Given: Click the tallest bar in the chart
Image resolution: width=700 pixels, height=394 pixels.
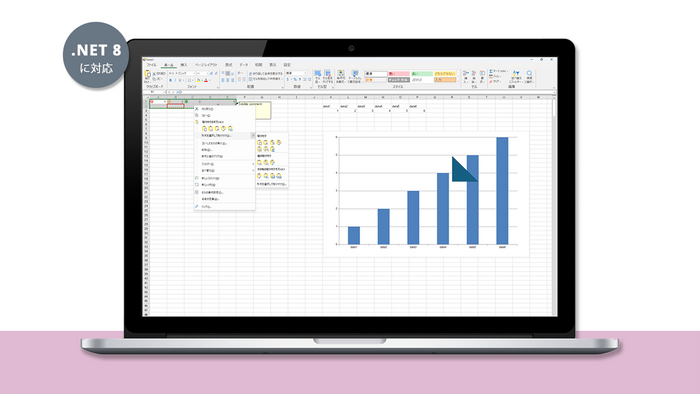Looking at the screenshot, I should (x=502, y=191).
